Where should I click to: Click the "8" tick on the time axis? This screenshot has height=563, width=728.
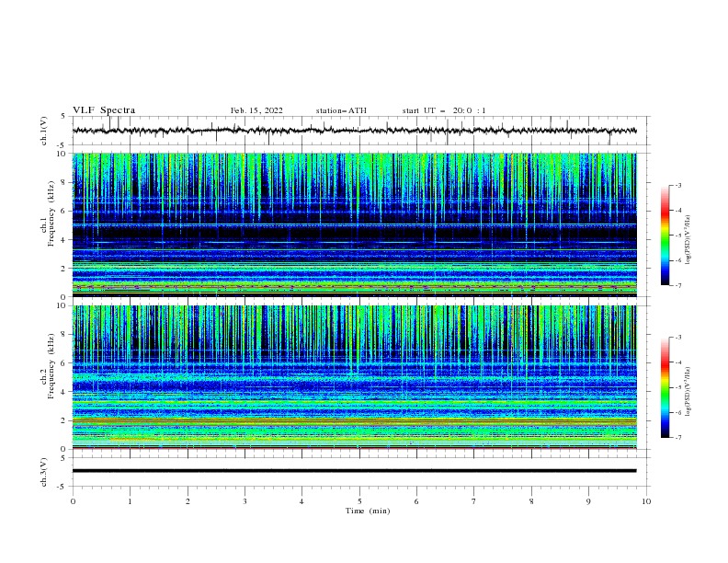point(531,501)
